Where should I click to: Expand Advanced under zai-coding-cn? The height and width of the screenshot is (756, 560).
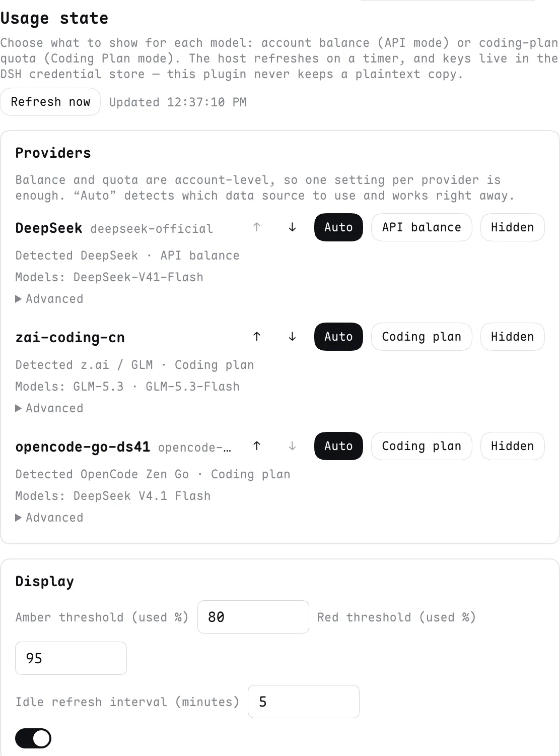pyautogui.click(x=49, y=408)
